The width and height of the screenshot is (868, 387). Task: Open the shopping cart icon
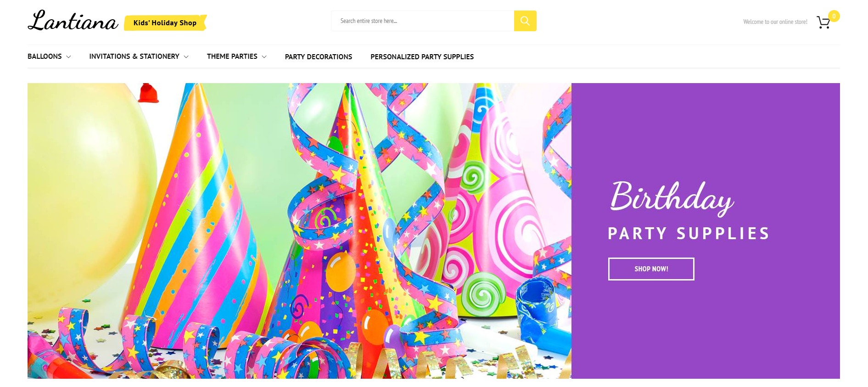point(823,22)
